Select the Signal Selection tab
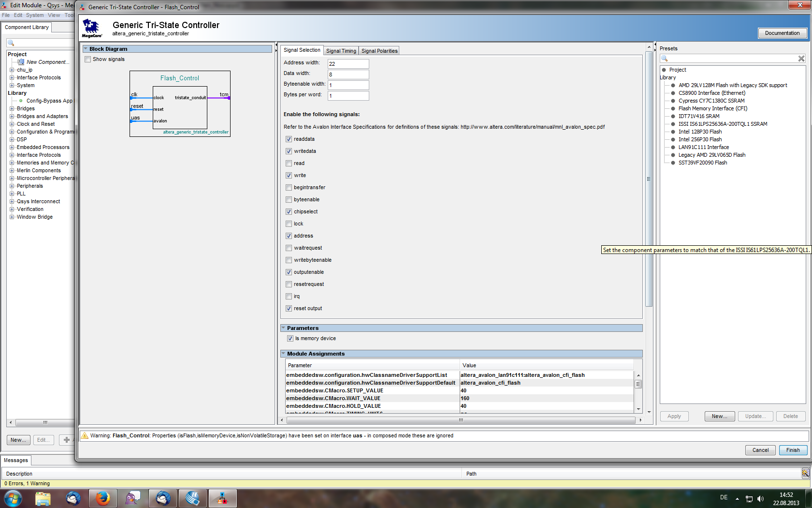This screenshot has width=812, height=508. (302, 50)
